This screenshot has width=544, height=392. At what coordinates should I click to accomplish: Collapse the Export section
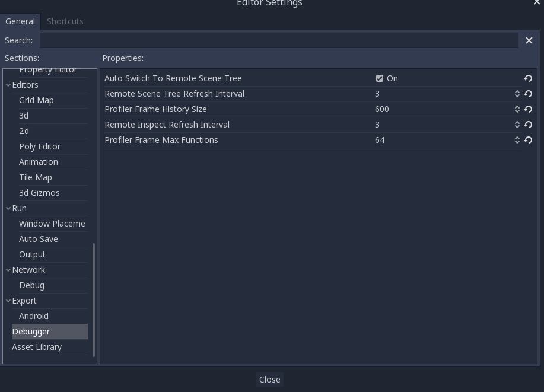coord(8,301)
